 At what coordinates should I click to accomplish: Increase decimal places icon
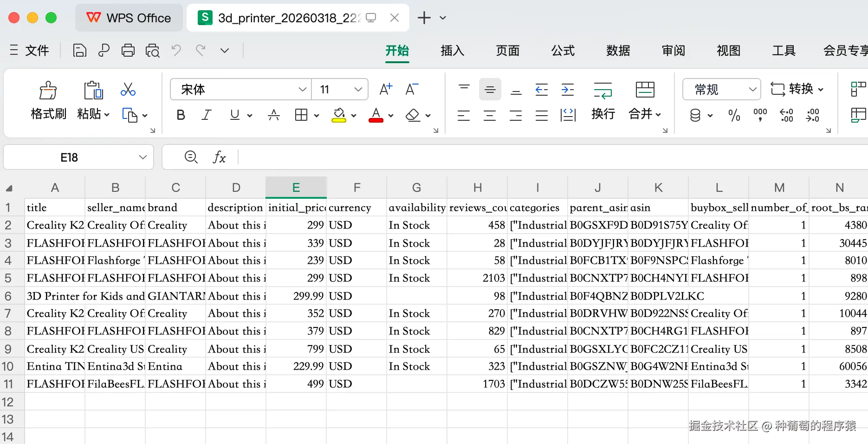click(x=786, y=115)
